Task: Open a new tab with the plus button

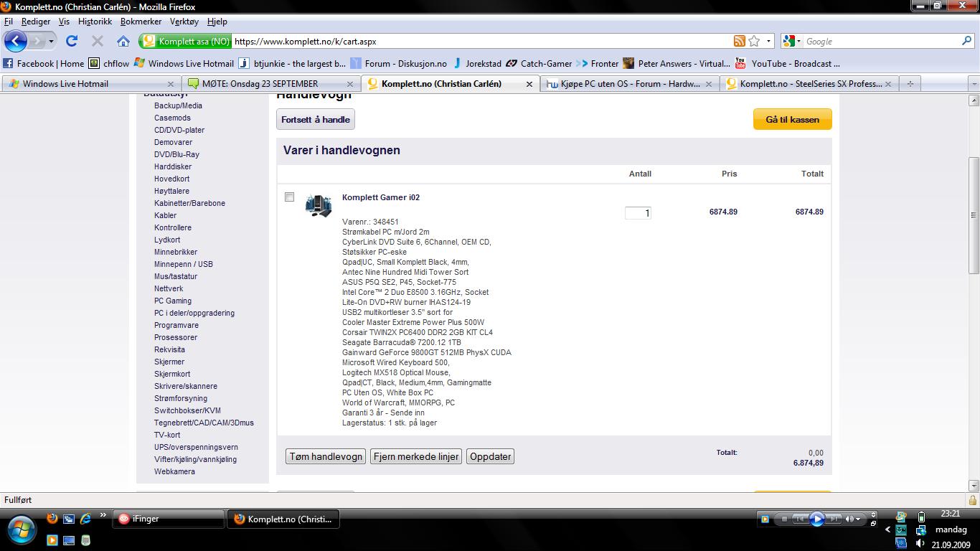Action: tap(910, 84)
